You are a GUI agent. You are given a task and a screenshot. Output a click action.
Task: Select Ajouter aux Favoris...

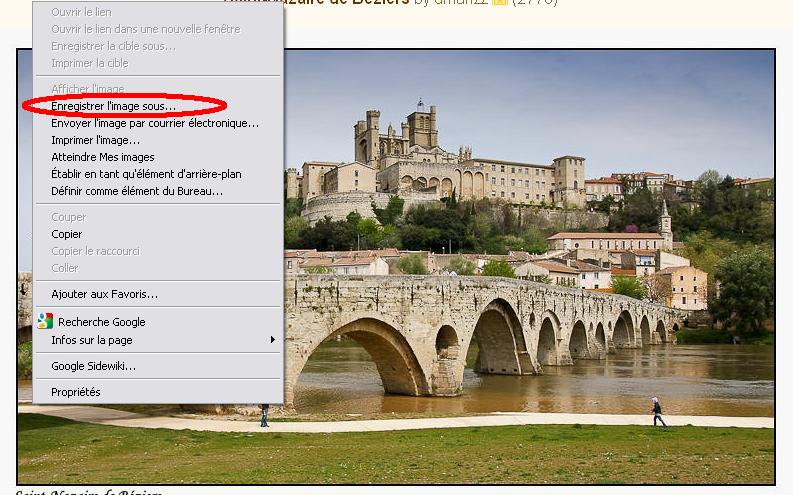point(104,294)
